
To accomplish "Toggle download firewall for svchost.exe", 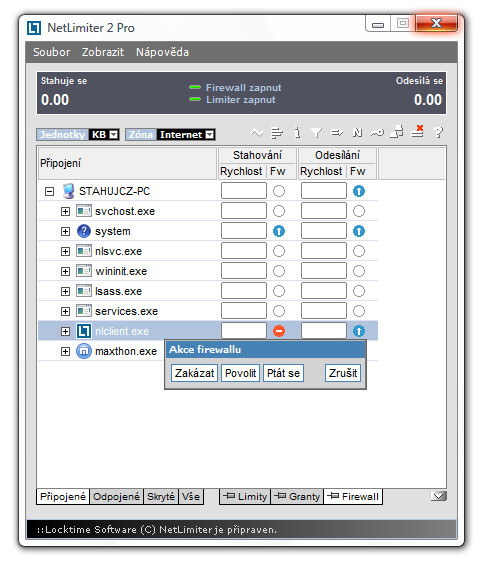I will coord(279,211).
